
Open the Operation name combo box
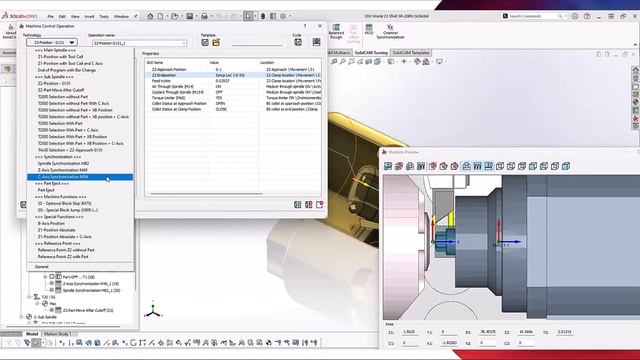(140, 43)
